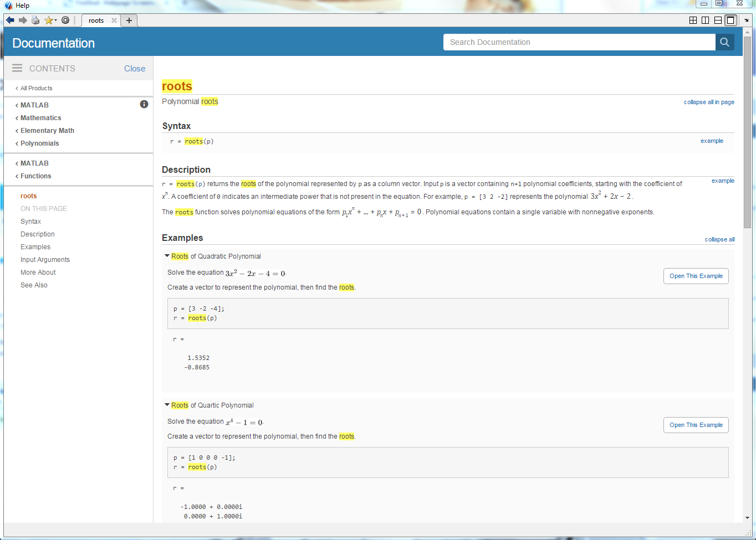756x540 pixels.
Task: Collapse the Roots of Quadratic Polynomial example
Action: tap(167, 256)
